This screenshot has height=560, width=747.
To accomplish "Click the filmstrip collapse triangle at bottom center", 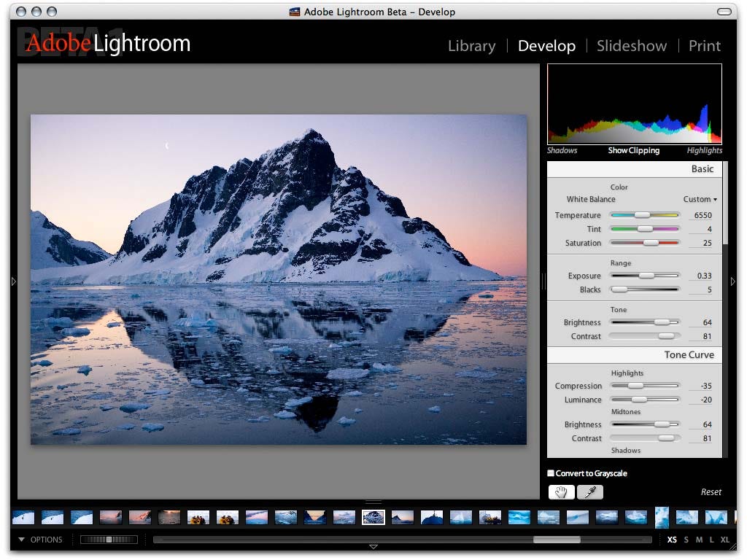I will coord(373,547).
